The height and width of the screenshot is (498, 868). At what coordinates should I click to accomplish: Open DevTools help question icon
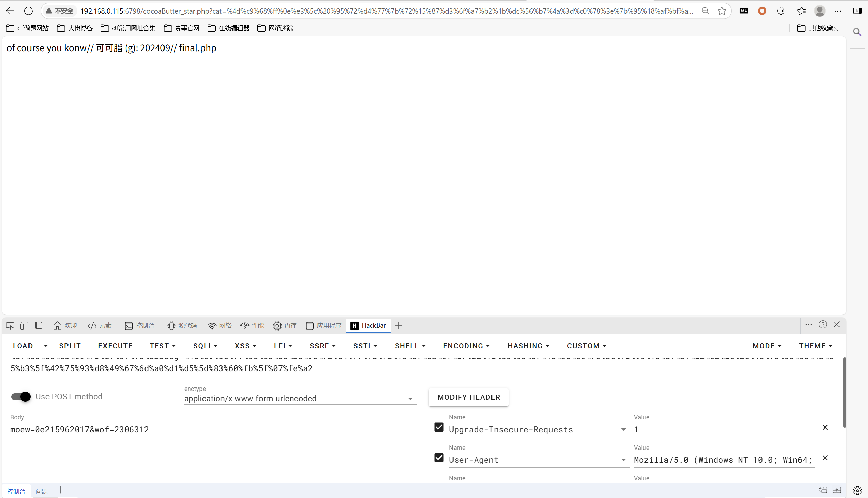coord(823,324)
